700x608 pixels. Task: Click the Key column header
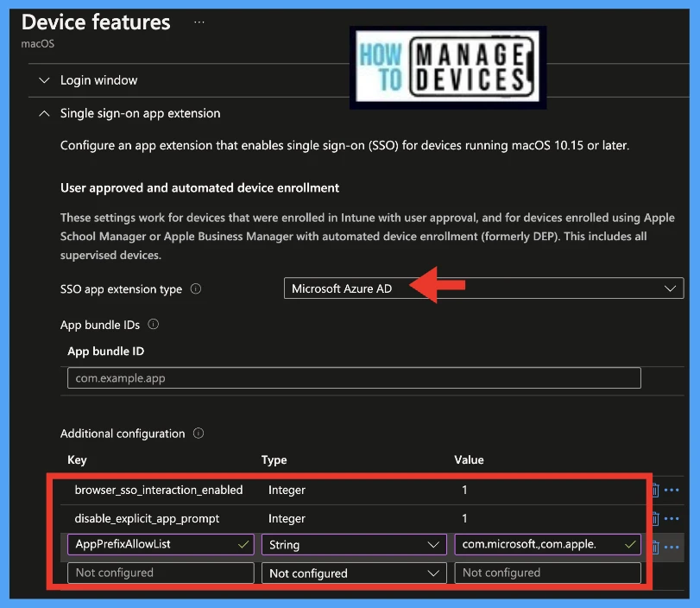[x=77, y=460]
